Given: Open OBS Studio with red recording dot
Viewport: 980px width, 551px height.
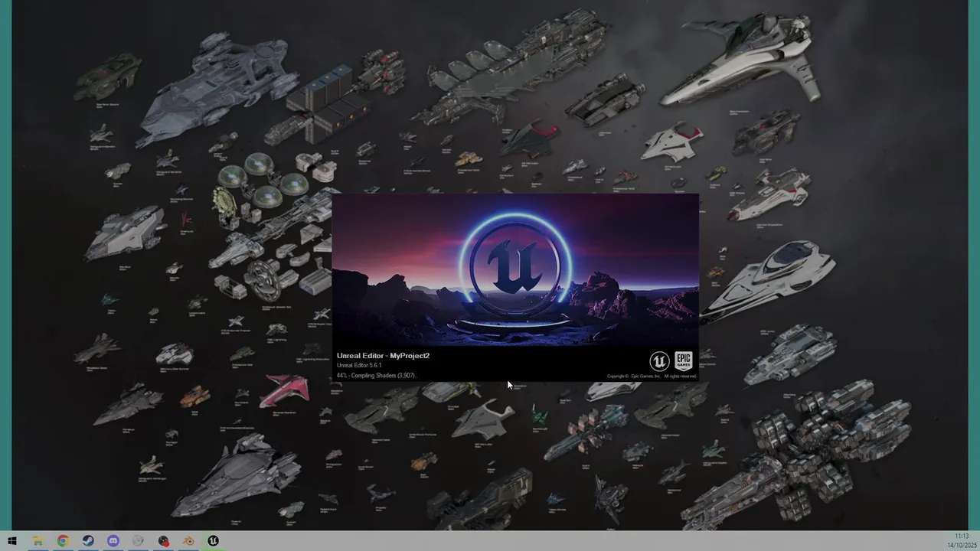Looking at the screenshot, I should (163, 541).
